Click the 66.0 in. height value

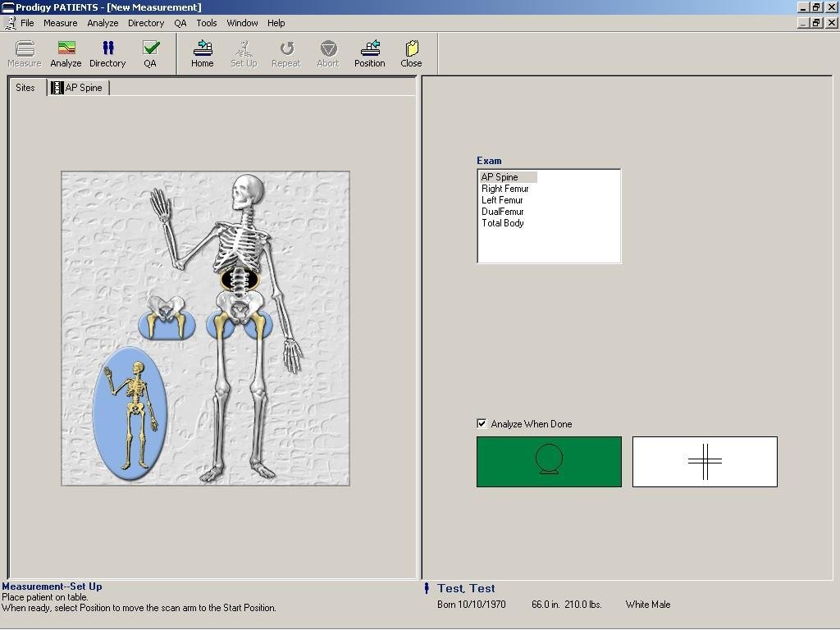(546, 605)
